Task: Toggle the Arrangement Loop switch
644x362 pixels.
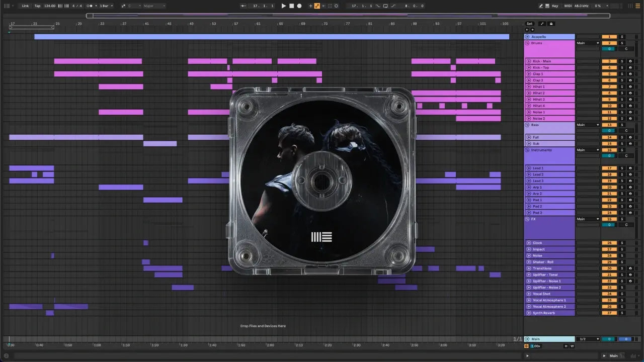Action: [386, 6]
